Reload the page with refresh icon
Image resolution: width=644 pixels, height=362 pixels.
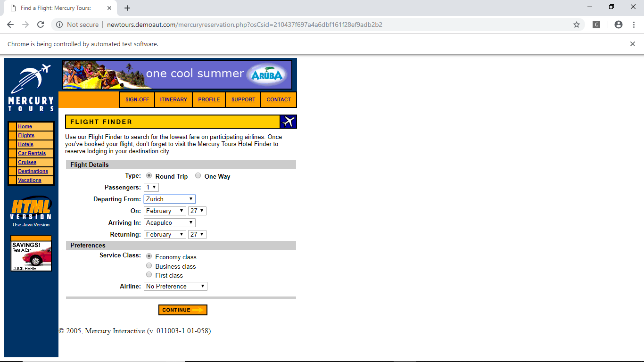pos(41,25)
